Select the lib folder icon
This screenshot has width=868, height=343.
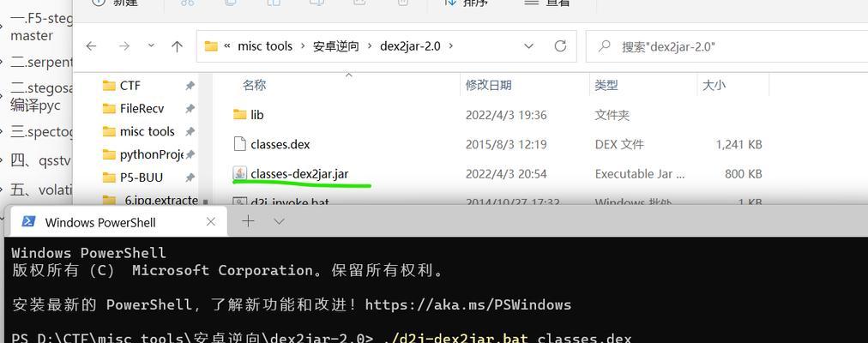click(239, 115)
